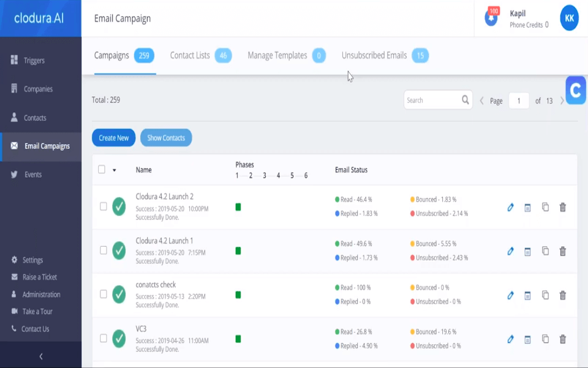Image resolution: width=588 pixels, height=368 pixels.
Task: Go to the next page with the right chevron
Action: coord(562,101)
